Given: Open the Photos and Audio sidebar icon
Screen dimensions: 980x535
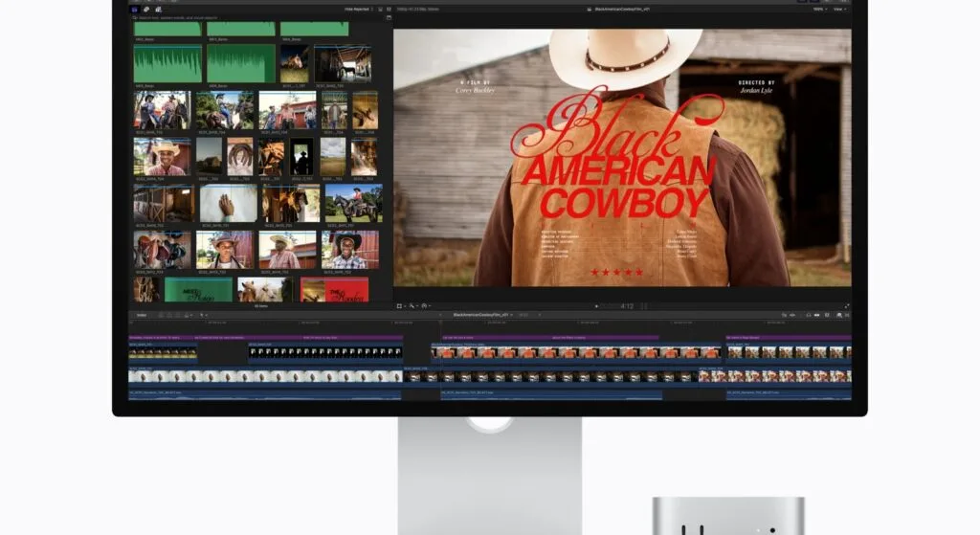Looking at the screenshot, I should coord(146,10).
